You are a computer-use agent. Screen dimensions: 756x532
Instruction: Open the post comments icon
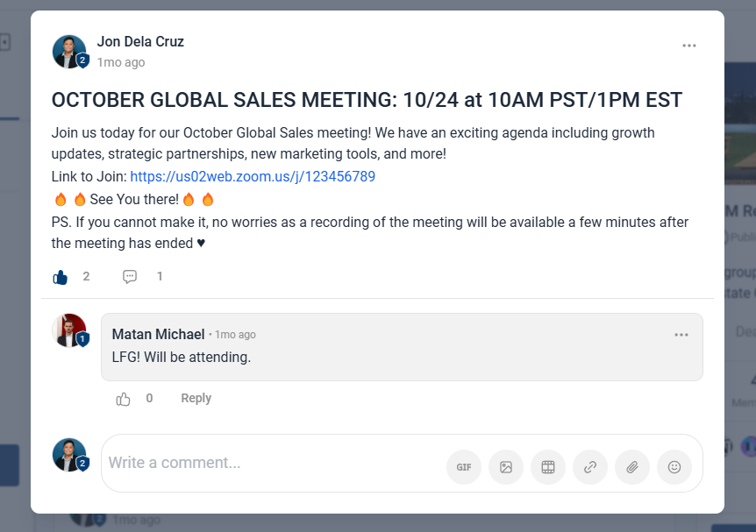130,277
